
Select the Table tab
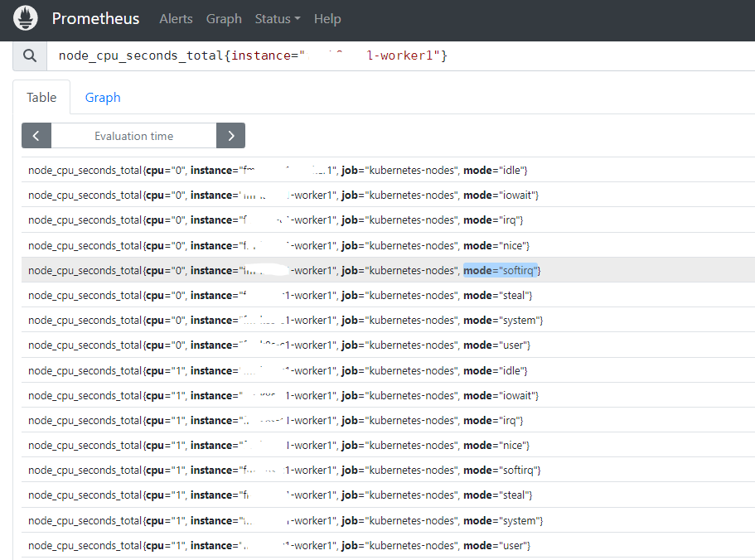(x=41, y=98)
